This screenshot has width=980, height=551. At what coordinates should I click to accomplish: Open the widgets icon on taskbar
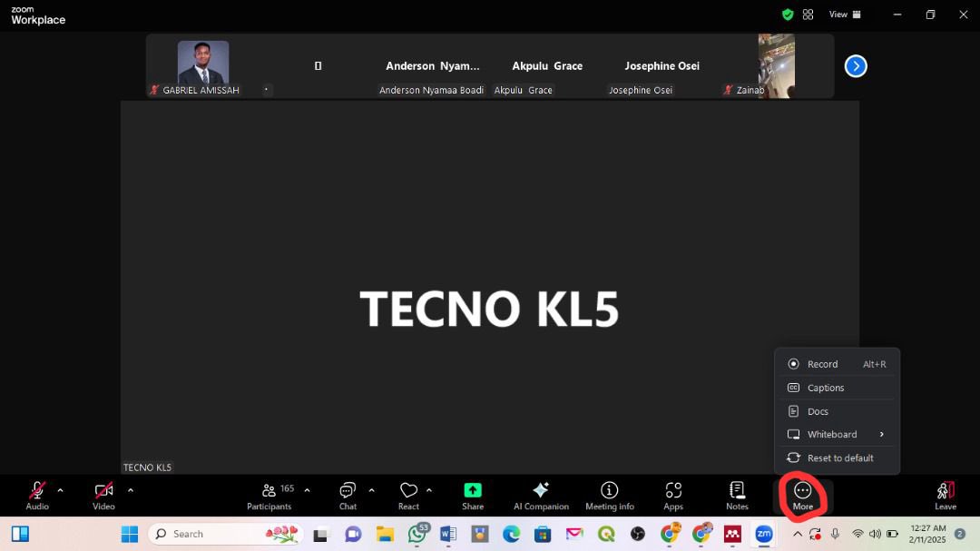tap(20, 534)
